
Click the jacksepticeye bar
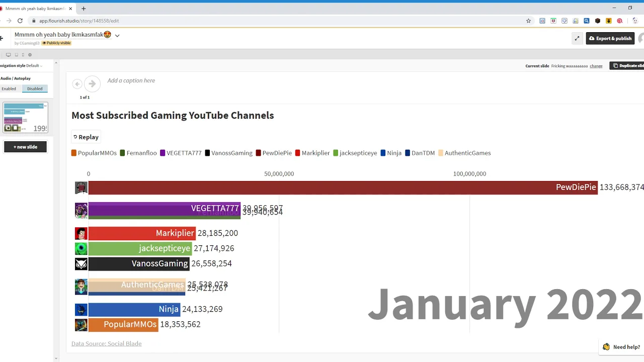[140, 248]
